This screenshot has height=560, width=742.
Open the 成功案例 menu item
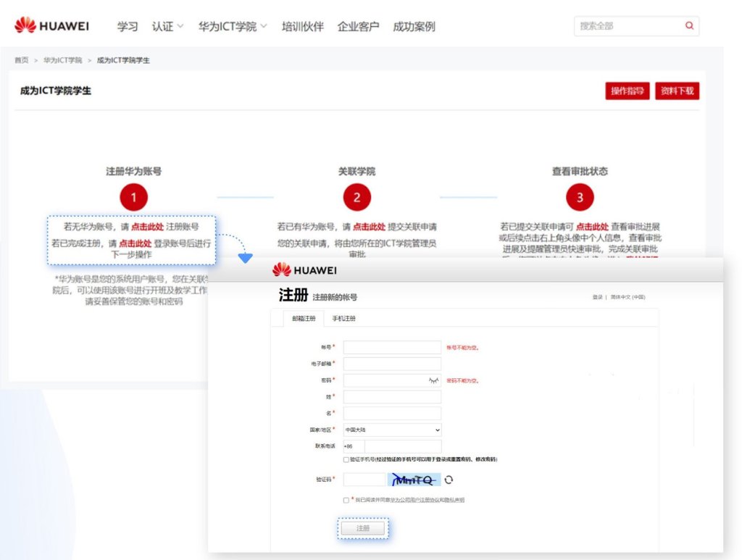click(414, 27)
